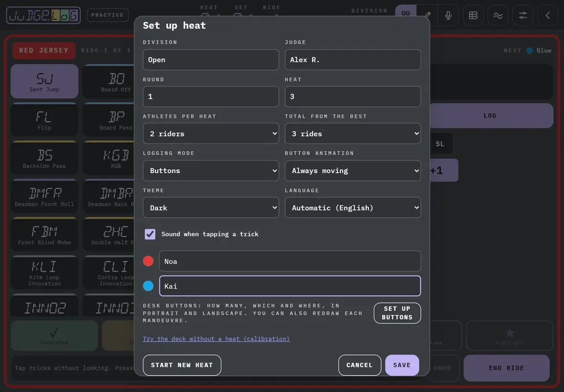Toggle Sound when tapping a trick checkbox
This screenshot has width=564, height=392.
pos(150,234)
